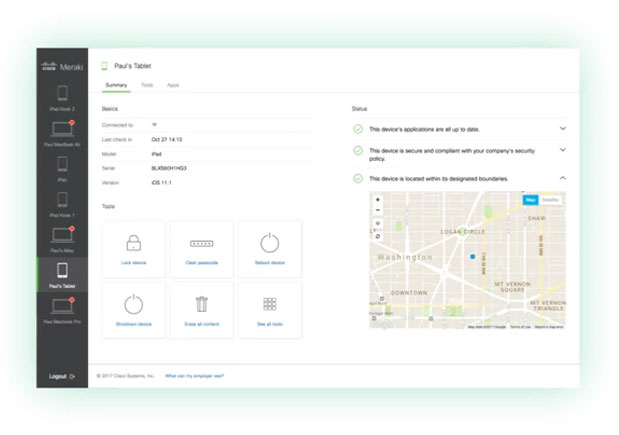619x435 pixels.
Task: Open 'What can my employer see?' link
Action: pyautogui.click(x=194, y=376)
